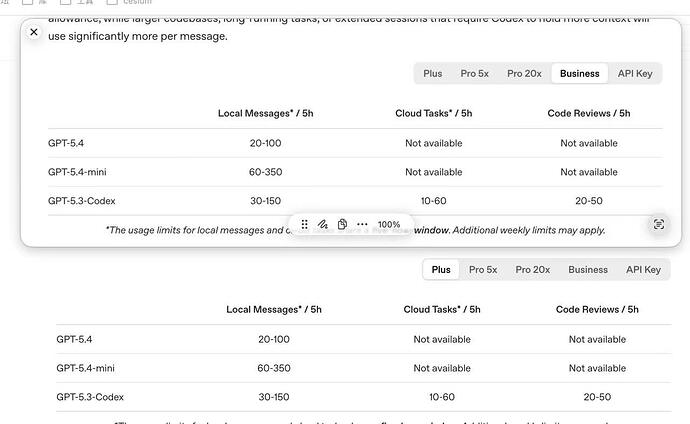Click GPT-5.4 Cloud Tasks "Not available" in the preview popup
The width and height of the screenshot is (690, 424).
[433, 143]
